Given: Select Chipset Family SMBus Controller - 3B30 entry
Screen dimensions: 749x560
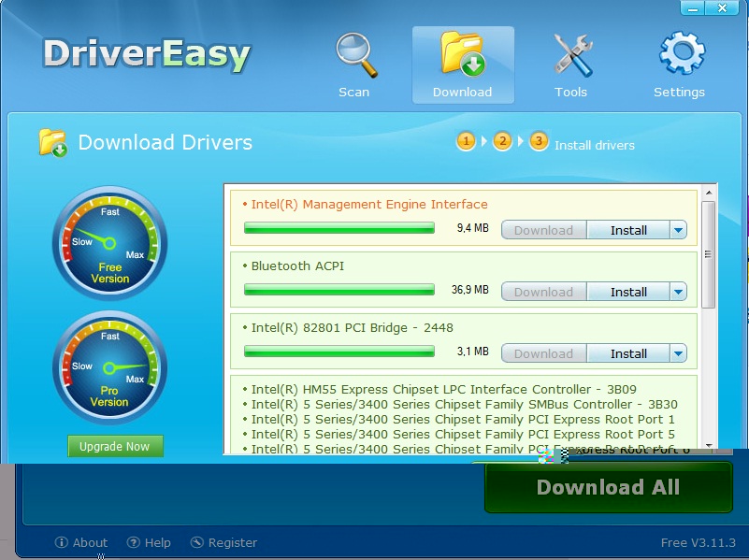Looking at the screenshot, I should coord(465,405).
